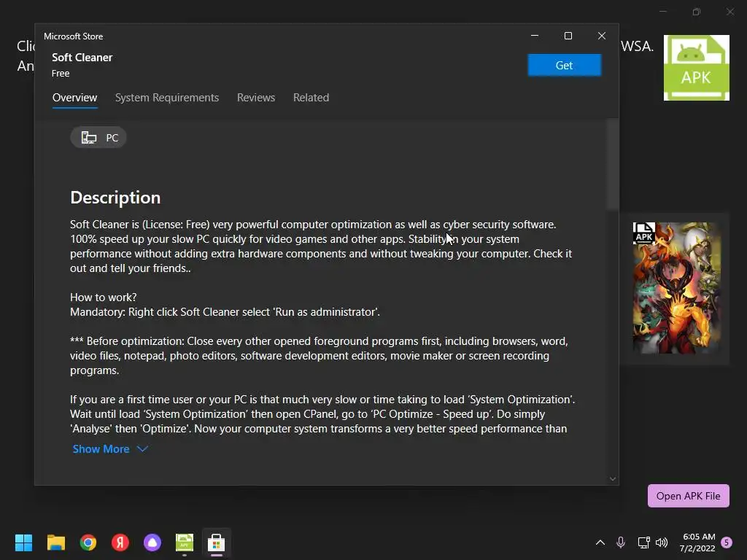Viewport: 747px width, 560px height.
Task: Click the PC device badge
Action: point(98,138)
